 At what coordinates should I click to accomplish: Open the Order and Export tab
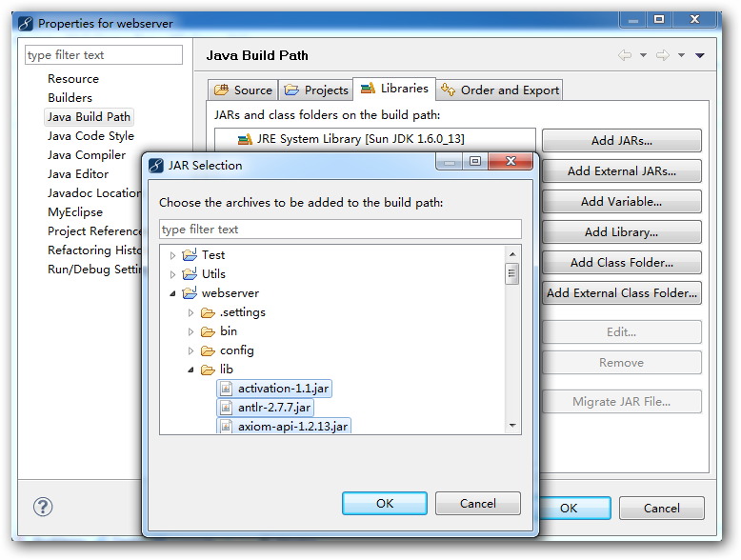coord(500,90)
